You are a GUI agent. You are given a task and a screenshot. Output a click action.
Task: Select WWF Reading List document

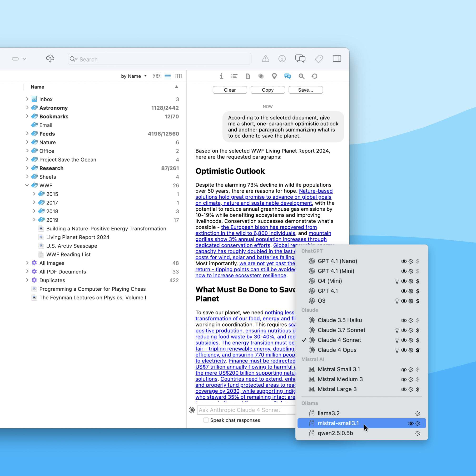[x=68, y=254]
